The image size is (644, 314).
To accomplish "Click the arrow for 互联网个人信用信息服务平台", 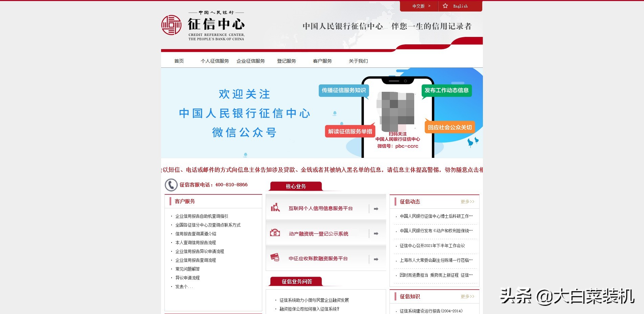I will pyautogui.click(x=376, y=209).
